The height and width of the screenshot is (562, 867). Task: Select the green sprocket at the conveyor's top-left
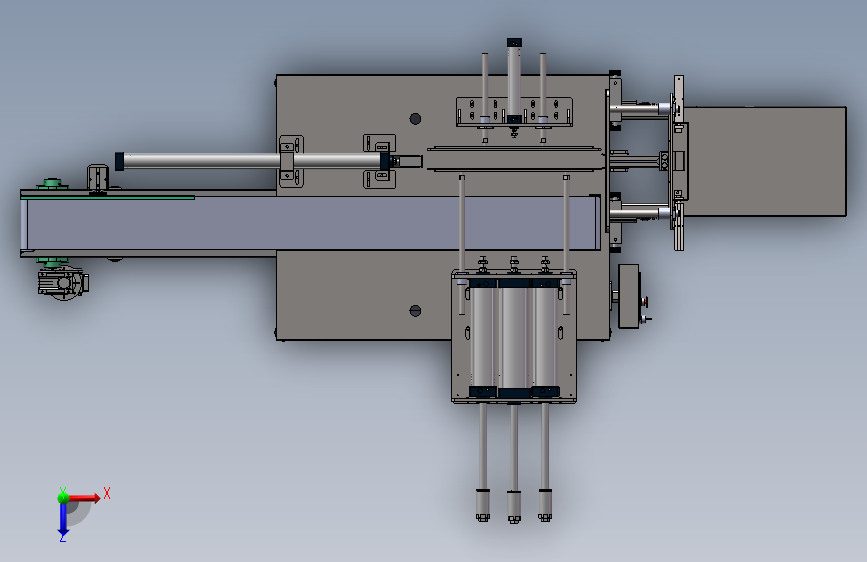pyautogui.click(x=52, y=184)
